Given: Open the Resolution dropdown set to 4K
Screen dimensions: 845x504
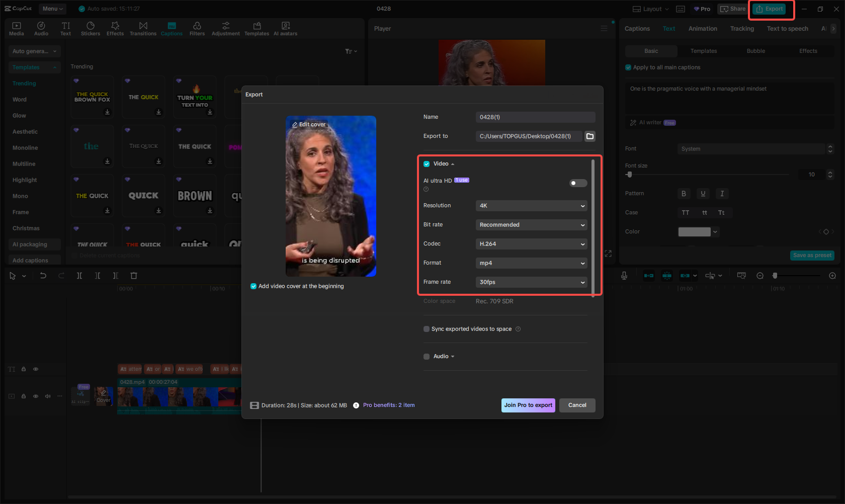Looking at the screenshot, I should click(x=531, y=206).
